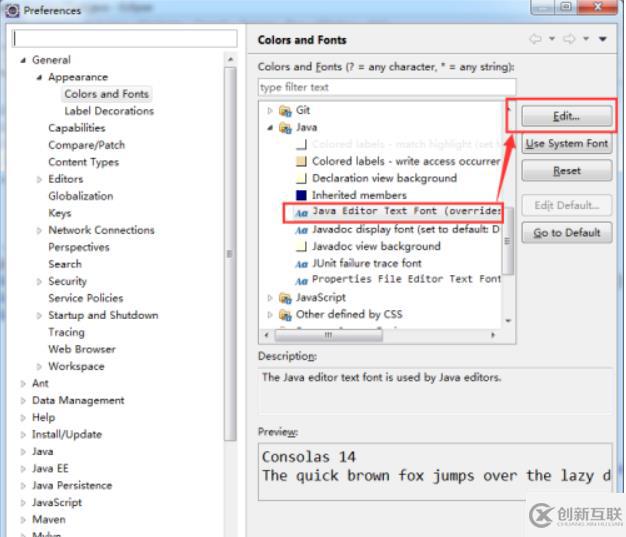
Task: Click the forward navigation arrow icon
Action: tap(569, 39)
